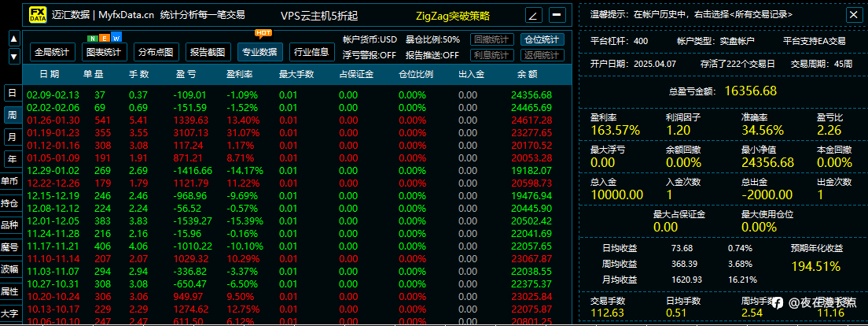Toggle the 浮亏警报 OFF setting
The image size is (868, 326).
[x=370, y=55]
